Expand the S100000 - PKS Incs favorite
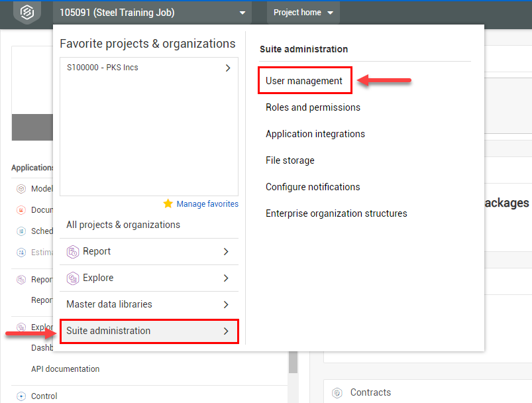532x403 pixels. coord(227,68)
